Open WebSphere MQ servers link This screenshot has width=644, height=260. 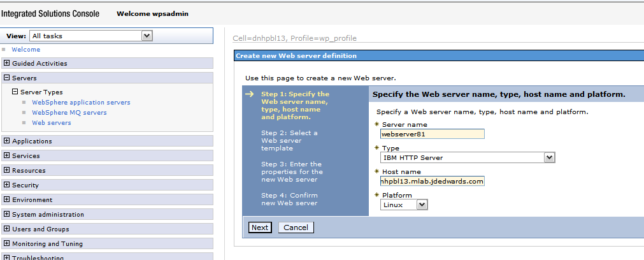(69, 112)
